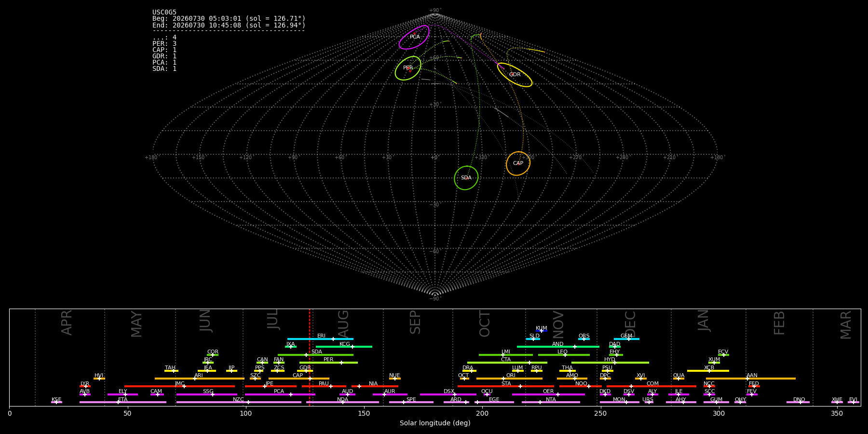Image resolution: width=868 pixels, height=434 pixels.
Task: Click the KCG shower activity bar
Action: coord(344,347)
